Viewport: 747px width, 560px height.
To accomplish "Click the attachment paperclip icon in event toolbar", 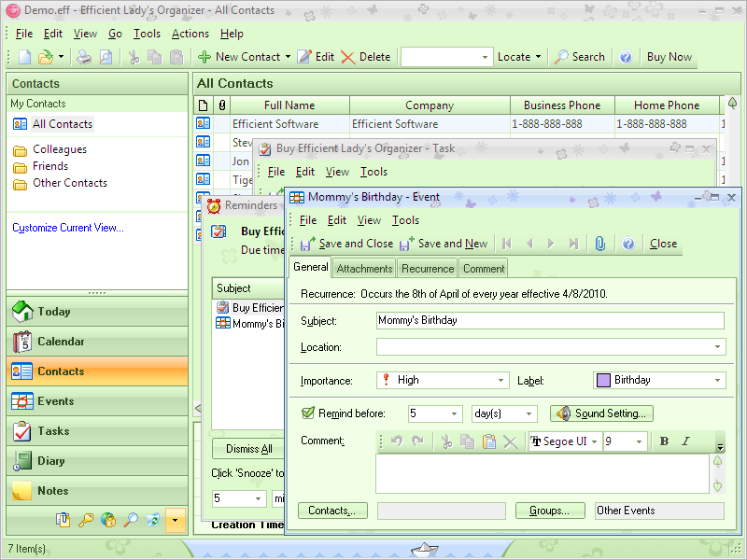I will pos(599,244).
